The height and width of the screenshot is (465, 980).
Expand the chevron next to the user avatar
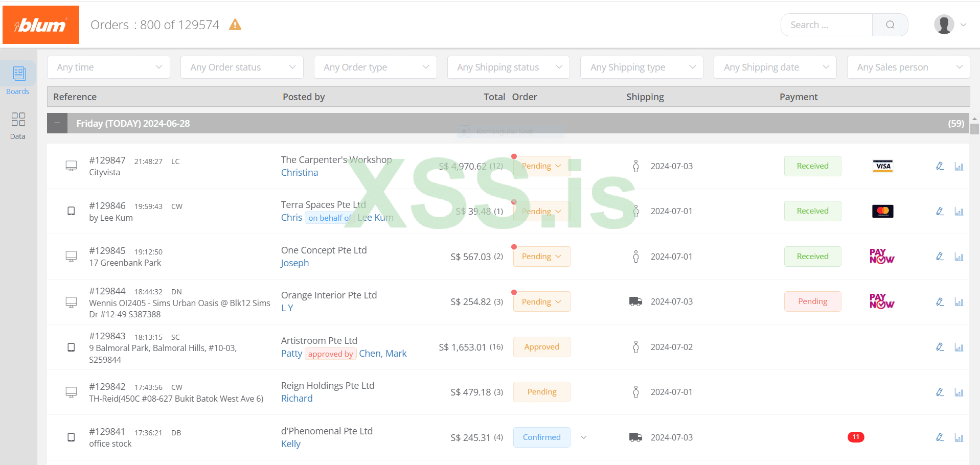coord(963,25)
